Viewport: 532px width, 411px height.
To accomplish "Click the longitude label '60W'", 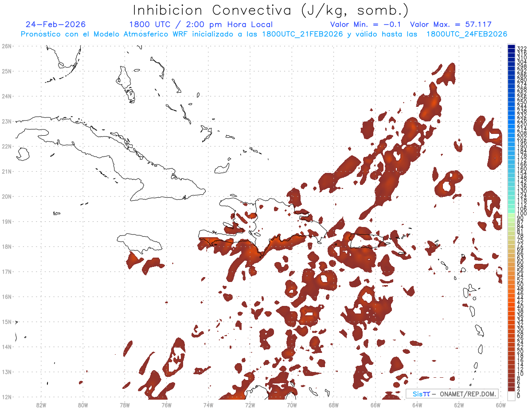I will click(x=501, y=405).
